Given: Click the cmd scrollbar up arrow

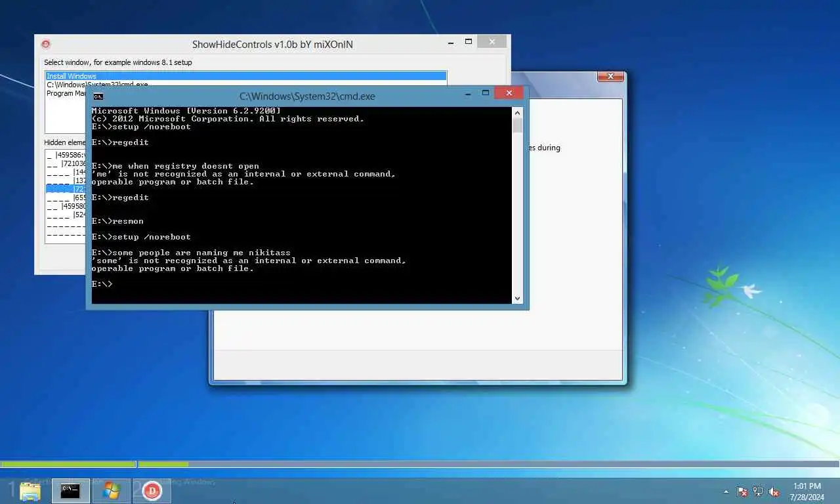Looking at the screenshot, I should (x=517, y=112).
